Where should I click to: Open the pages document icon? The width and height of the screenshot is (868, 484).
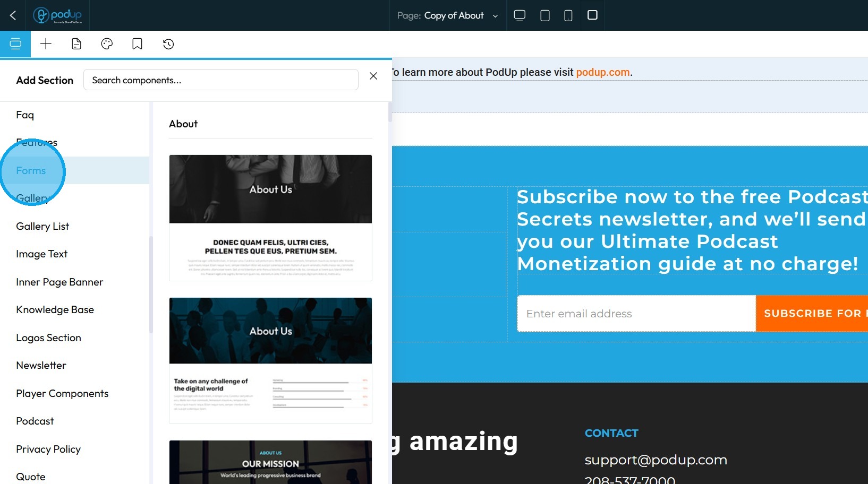(76, 44)
